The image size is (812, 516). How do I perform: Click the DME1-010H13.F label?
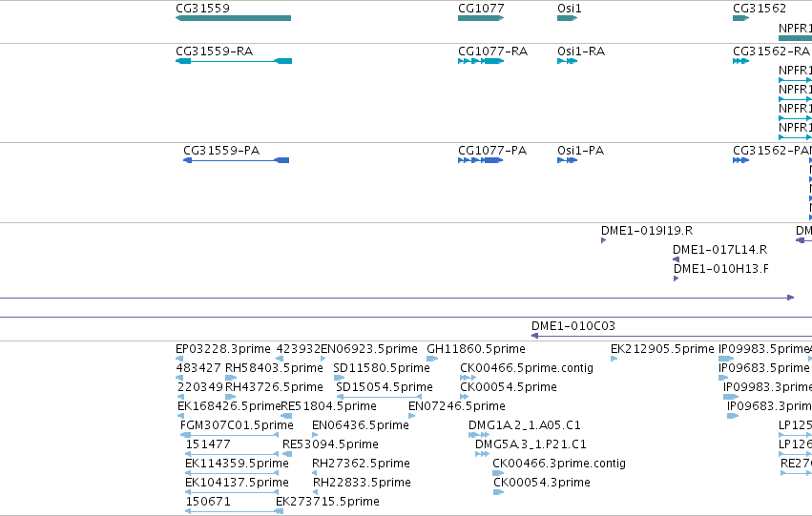click(x=720, y=269)
